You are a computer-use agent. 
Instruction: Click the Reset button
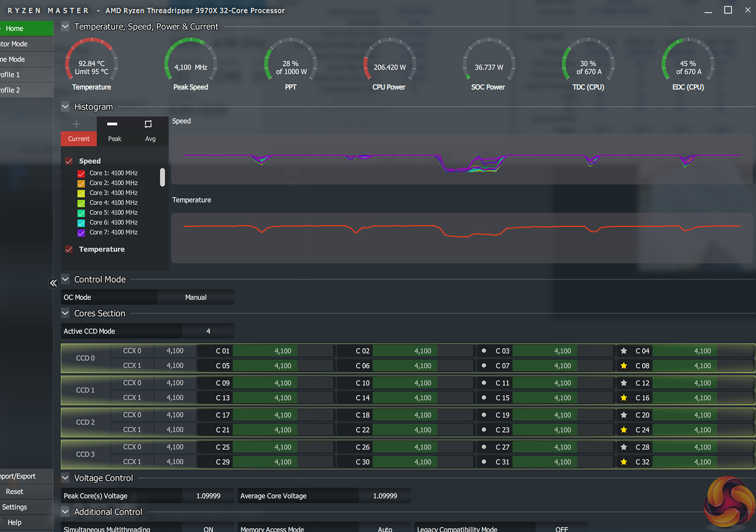click(x=15, y=492)
